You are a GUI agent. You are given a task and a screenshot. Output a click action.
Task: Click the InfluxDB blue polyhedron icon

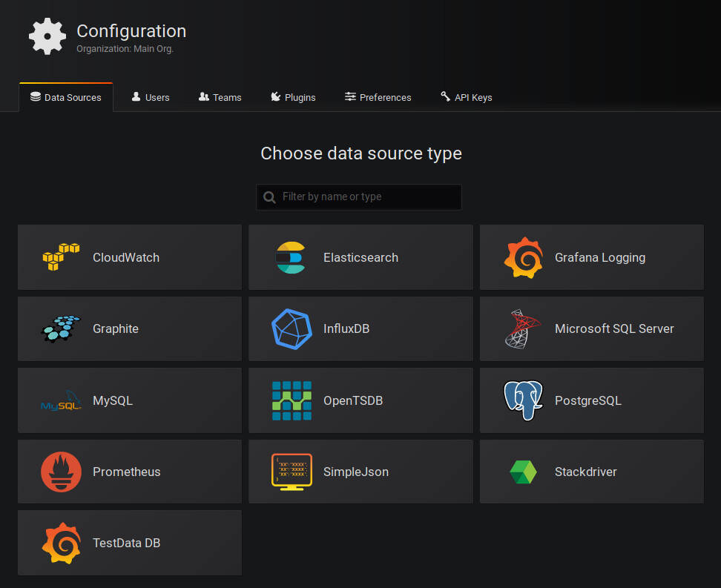(292, 328)
